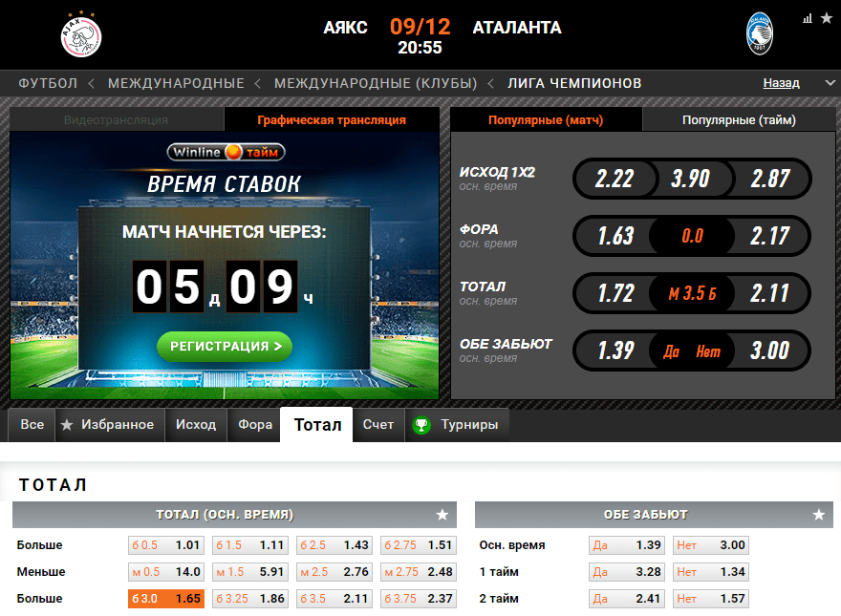Favorite the Обе забьют market star

818,515
